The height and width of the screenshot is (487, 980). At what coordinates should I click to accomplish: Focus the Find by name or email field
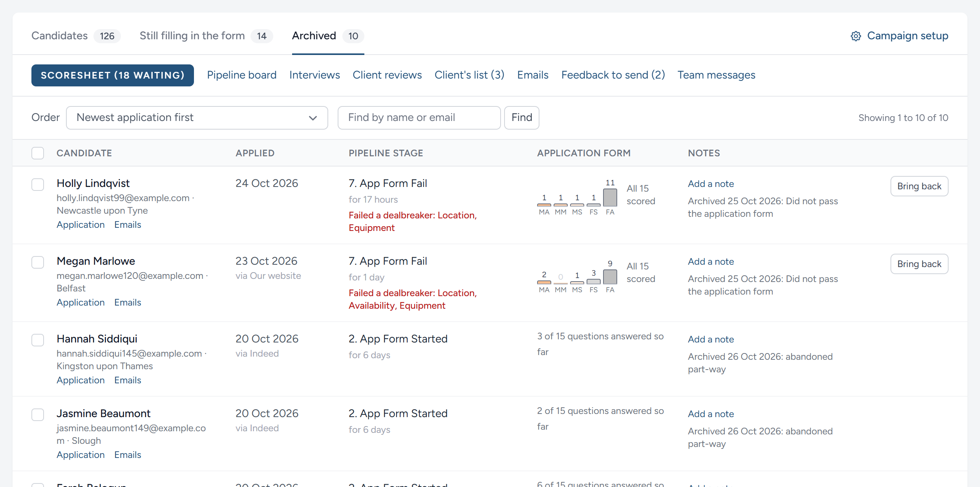(x=419, y=118)
